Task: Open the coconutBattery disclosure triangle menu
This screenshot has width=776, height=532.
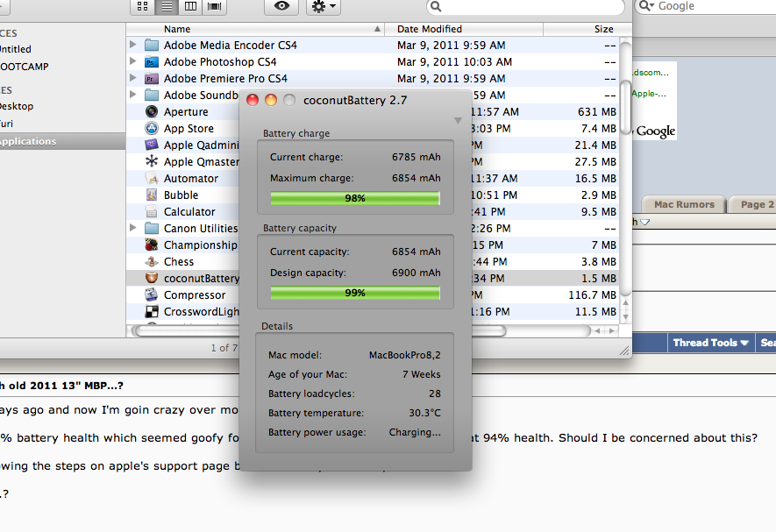Action: 458,120
